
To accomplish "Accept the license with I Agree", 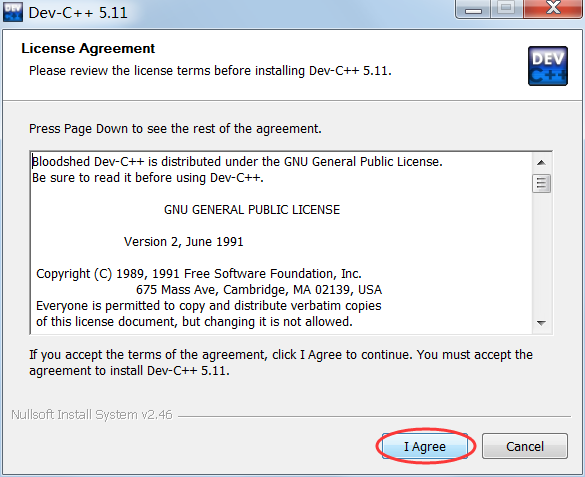I will click(x=425, y=446).
